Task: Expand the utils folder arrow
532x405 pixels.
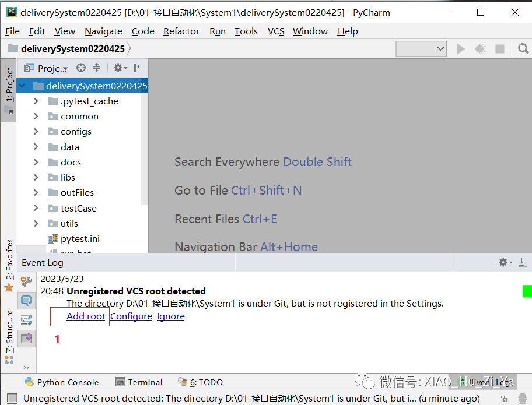Action: (36, 223)
